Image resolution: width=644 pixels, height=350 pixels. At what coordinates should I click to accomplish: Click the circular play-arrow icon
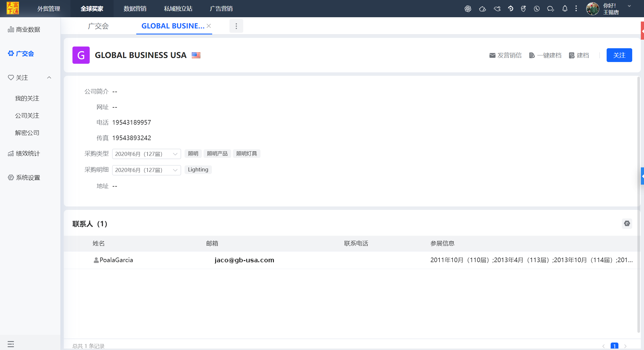pyautogui.click(x=511, y=9)
